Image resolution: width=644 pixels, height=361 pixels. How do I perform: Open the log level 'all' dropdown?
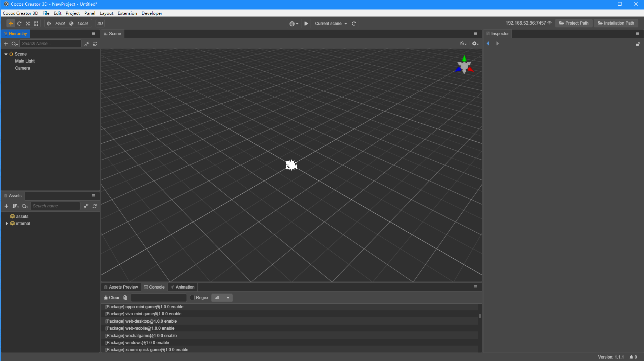click(222, 298)
